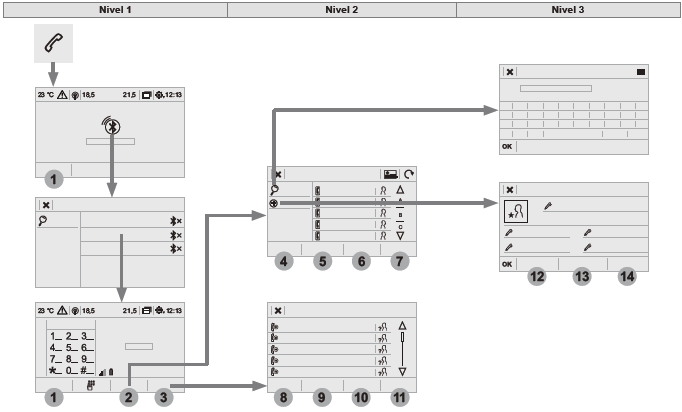Disconnect the first Bluetooth device in list
This screenshot has height=412, width=682.
[x=176, y=221]
